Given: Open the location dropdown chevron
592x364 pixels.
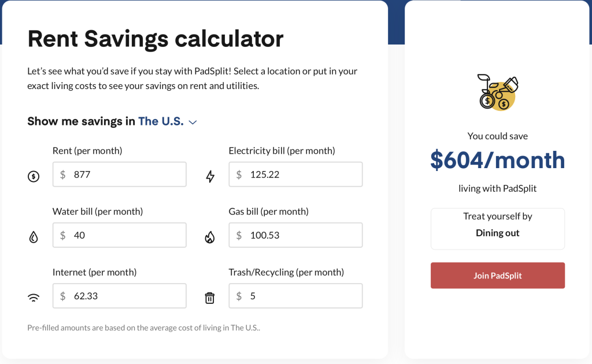Looking at the screenshot, I should click(x=193, y=122).
